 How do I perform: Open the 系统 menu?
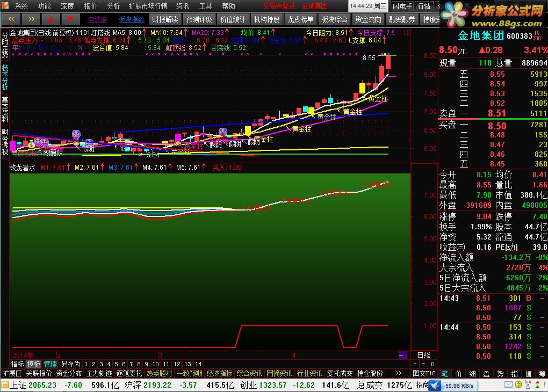click(x=21, y=6)
